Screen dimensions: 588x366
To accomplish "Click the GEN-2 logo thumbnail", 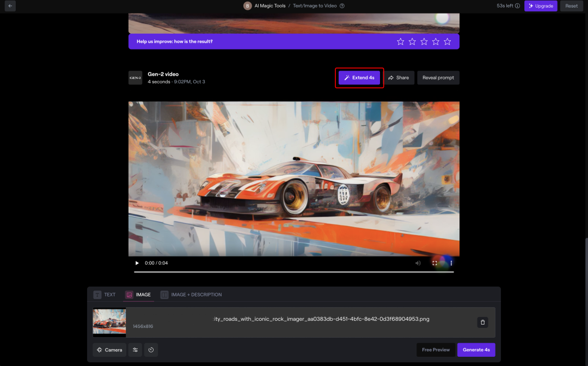I will [x=136, y=78].
